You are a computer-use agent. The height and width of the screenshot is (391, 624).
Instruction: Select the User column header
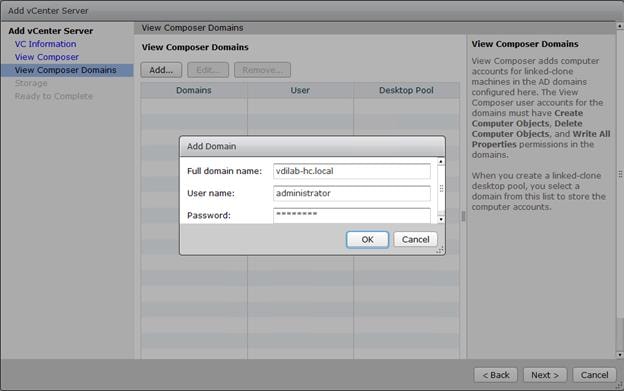(x=300, y=90)
